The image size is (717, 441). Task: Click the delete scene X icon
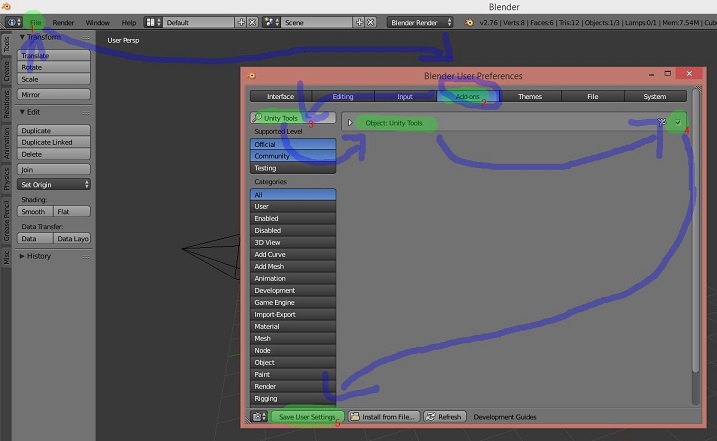click(x=371, y=22)
